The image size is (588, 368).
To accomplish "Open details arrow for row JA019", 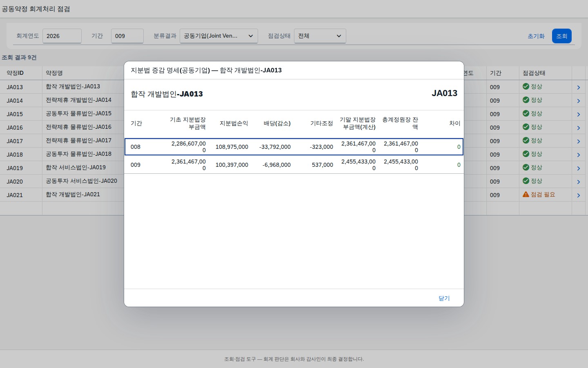I will (579, 168).
